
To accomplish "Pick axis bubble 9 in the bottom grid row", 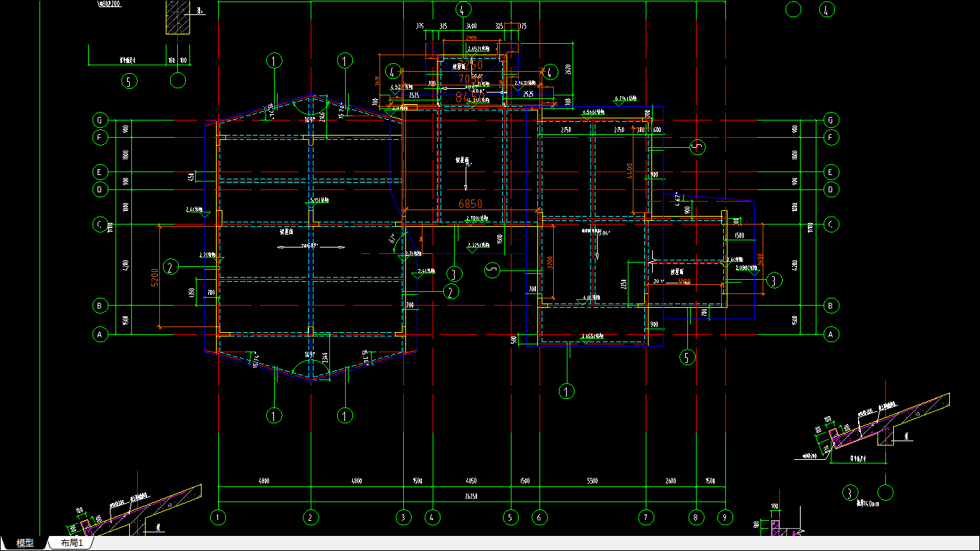I will (x=725, y=517).
